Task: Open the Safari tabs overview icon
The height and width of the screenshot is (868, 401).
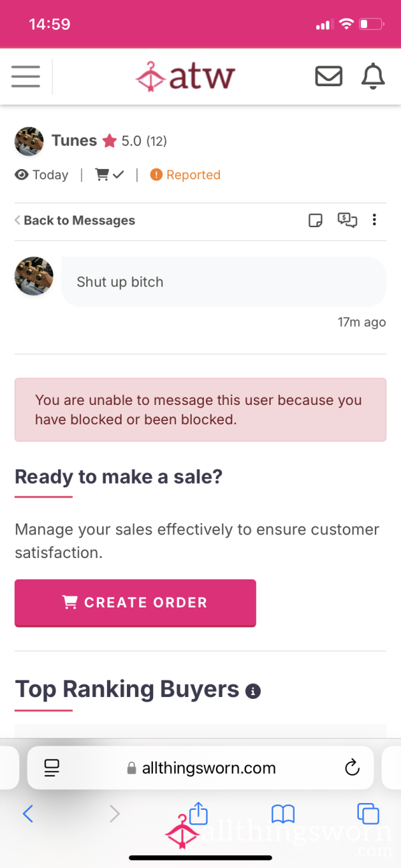Action: [x=368, y=814]
